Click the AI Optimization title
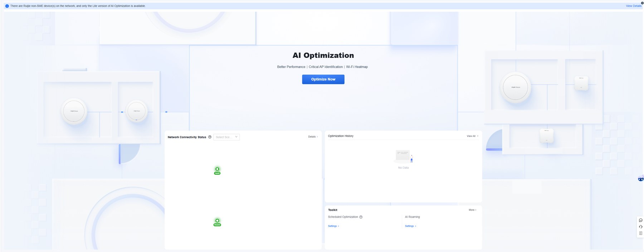The height and width of the screenshot is (252, 644). pyautogui.click(x=323, y=55)
